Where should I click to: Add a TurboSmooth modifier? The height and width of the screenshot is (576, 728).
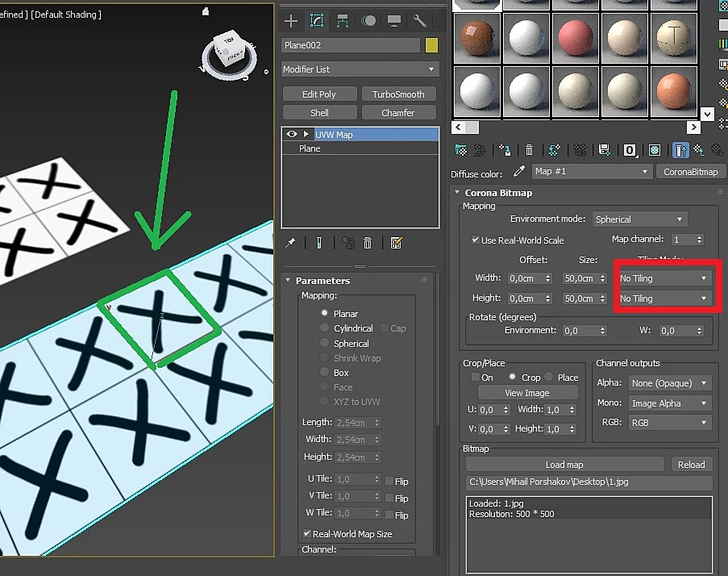click(x=398, y=94)
